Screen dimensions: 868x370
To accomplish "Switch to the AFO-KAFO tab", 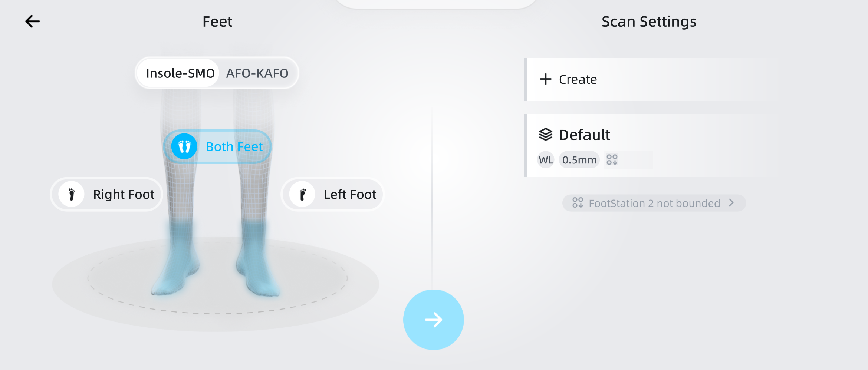I will coord(257,73).
